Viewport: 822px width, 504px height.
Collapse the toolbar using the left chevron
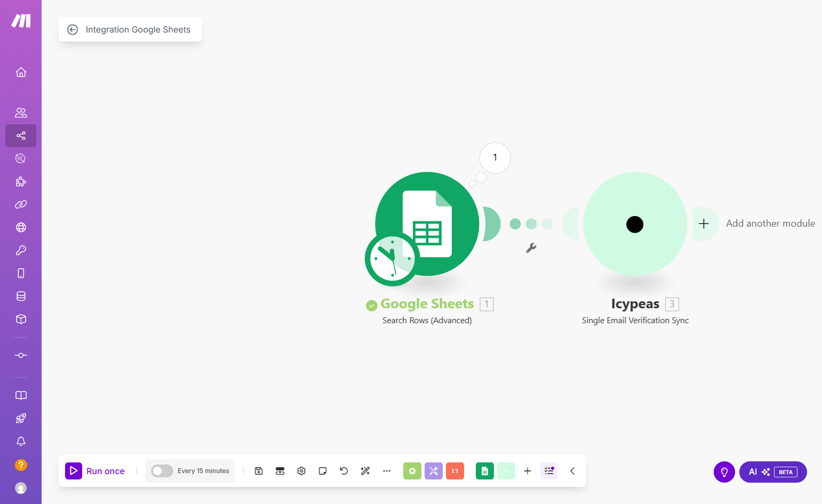(572, 471)
